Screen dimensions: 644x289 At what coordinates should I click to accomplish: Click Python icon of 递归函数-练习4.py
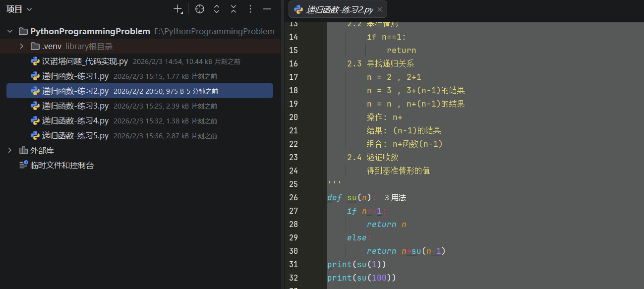[35, 120]
